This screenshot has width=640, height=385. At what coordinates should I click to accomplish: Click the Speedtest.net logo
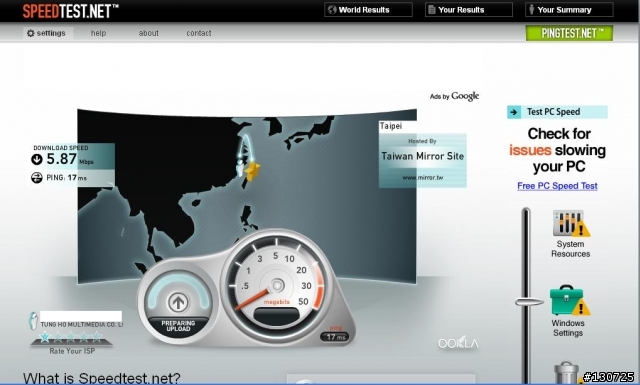70,11
